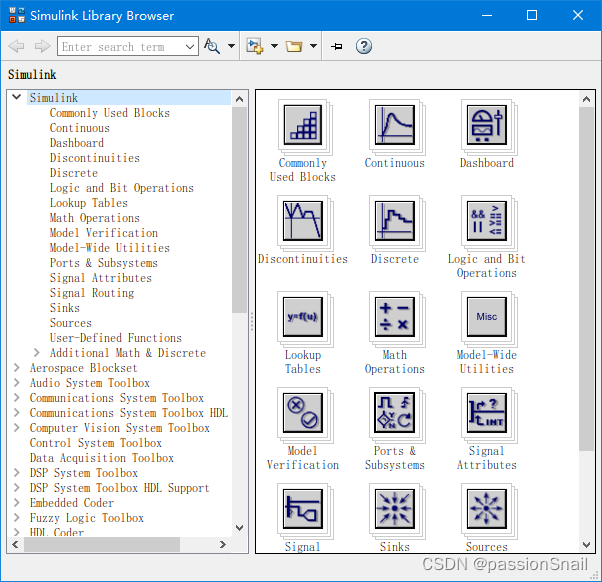This screenshot has height=582, width=602.
Task: Click tree panel horizontal scrollbar thumb
Action: (102, 544)
